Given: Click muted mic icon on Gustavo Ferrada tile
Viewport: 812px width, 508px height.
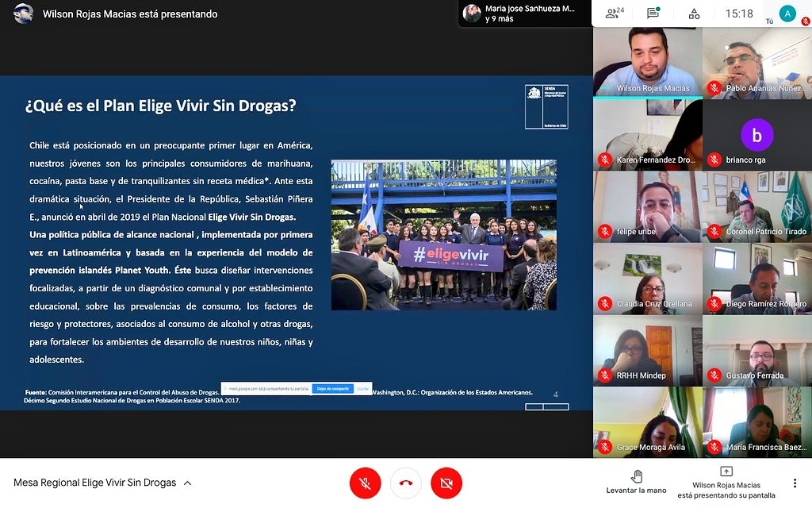Looking at the screenshot, I should tap(714, 375).
